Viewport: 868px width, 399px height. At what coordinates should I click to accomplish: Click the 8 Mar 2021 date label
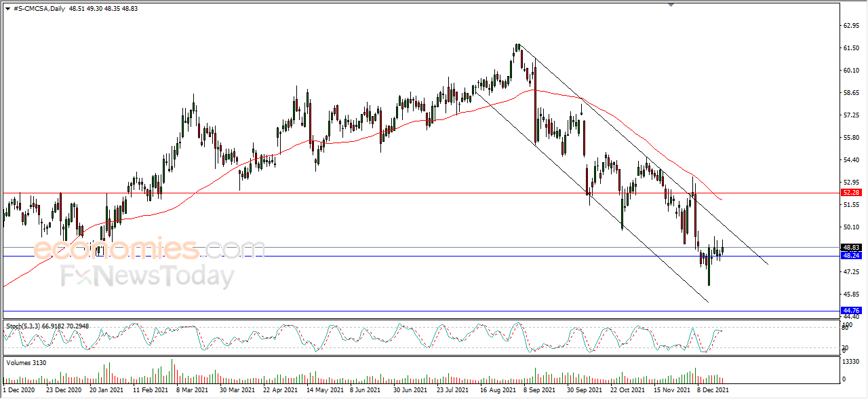[x=193, y=391]
